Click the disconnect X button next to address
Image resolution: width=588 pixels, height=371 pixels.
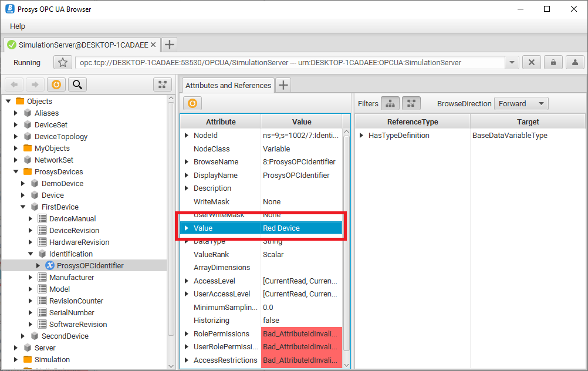[x=531, y=63]
